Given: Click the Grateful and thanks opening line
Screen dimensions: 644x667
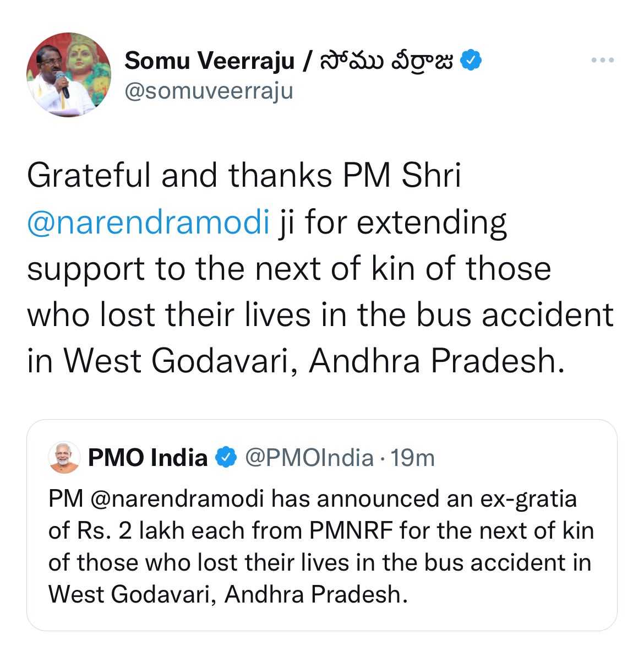Looking at the screenshot, I should (x=242, y=175).
